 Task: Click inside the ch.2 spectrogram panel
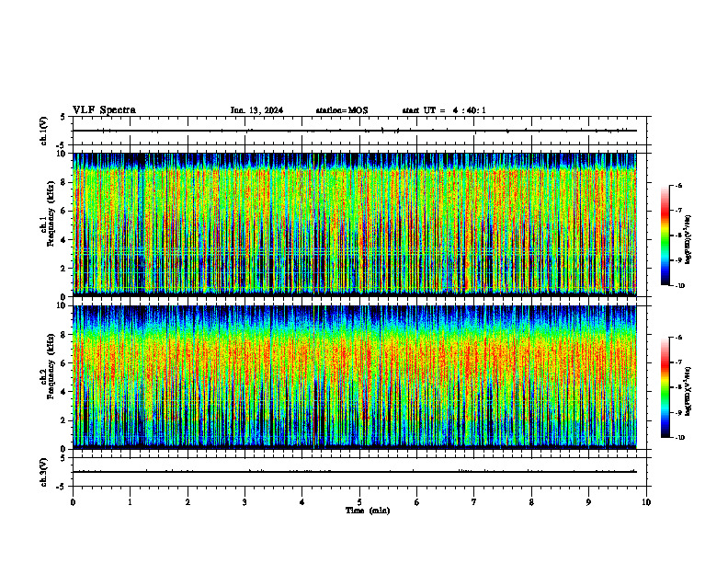[x=355, y=377]
